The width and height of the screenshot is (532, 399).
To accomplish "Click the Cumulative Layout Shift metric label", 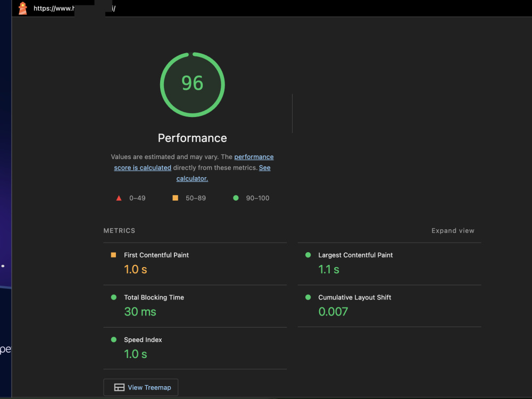I will click(x=354, y=297).
